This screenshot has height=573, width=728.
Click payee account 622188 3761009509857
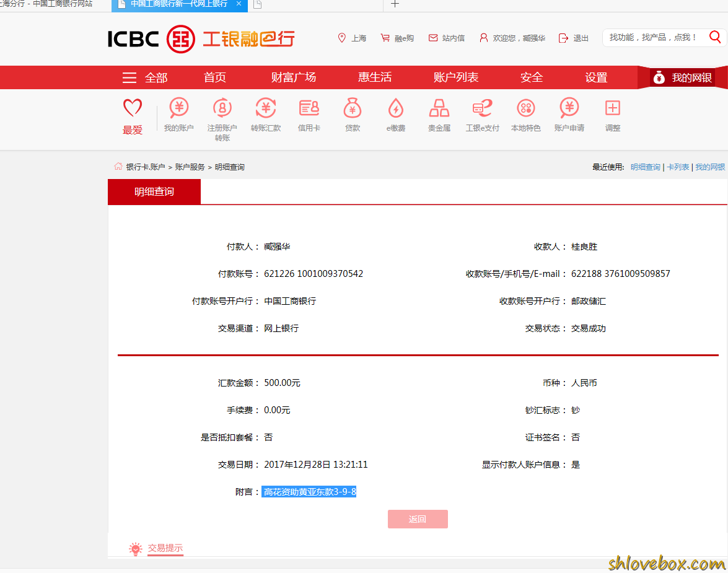[620, 274]
